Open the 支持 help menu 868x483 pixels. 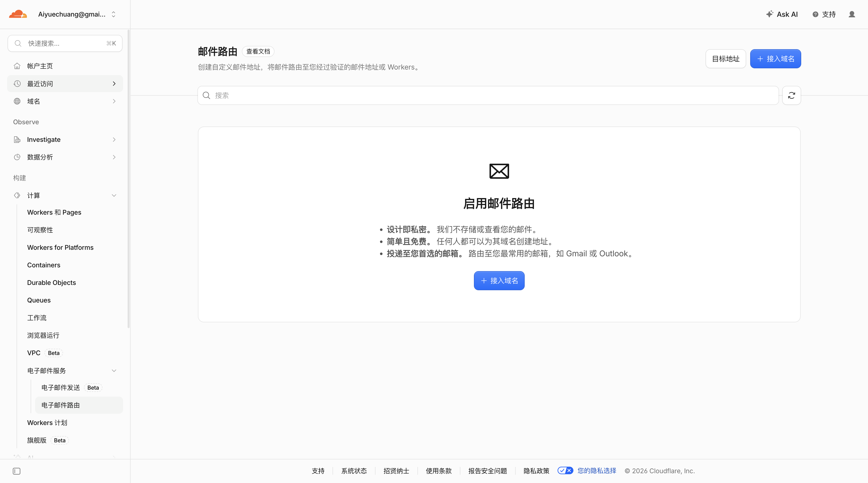tap(824, 14)
